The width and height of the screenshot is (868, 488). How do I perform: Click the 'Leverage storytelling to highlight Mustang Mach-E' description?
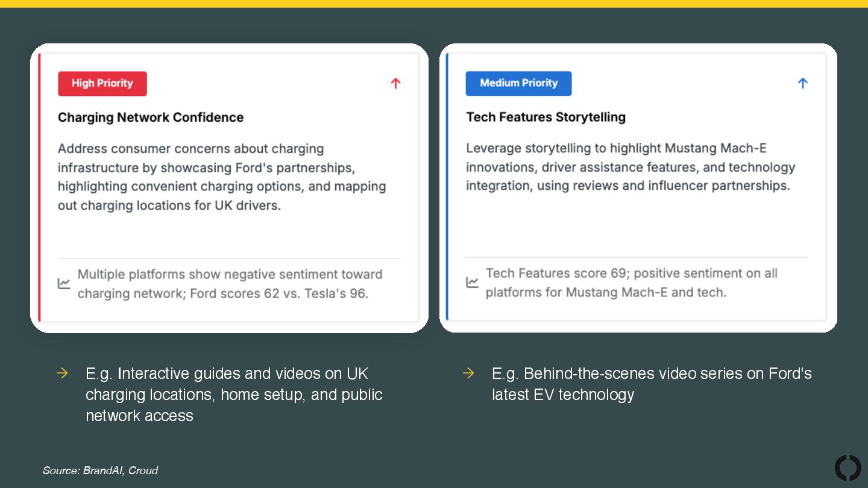tap(631, 167)
